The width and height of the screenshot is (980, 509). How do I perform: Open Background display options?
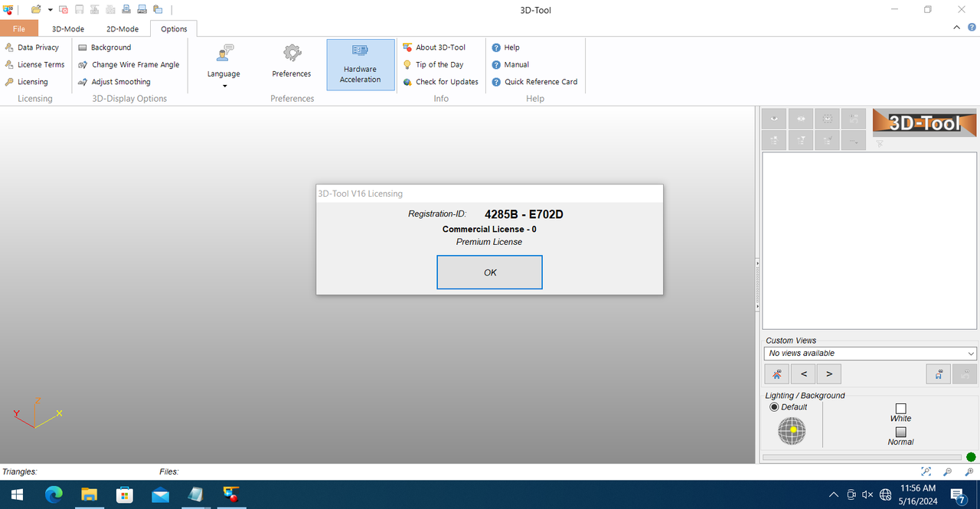point(105,47)
